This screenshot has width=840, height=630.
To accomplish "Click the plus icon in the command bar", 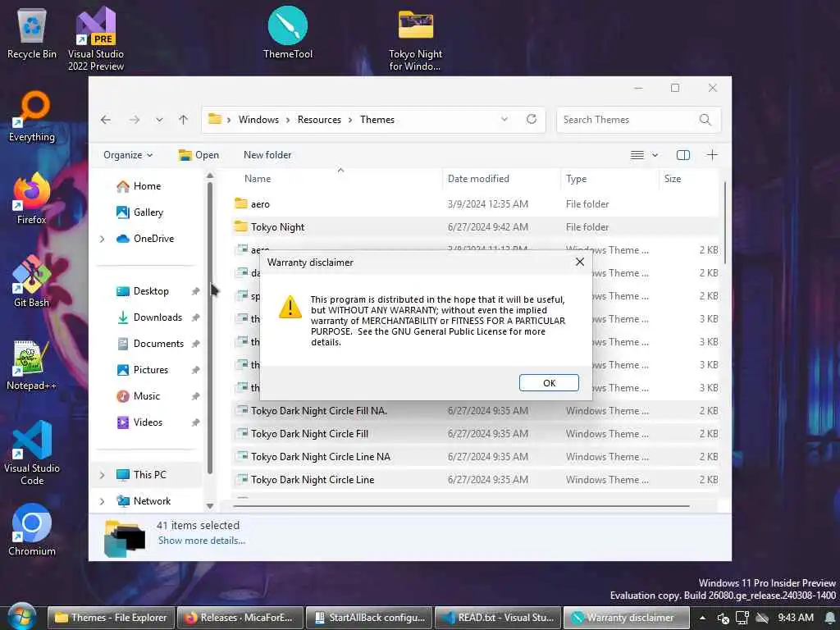I will pos(712,155).
